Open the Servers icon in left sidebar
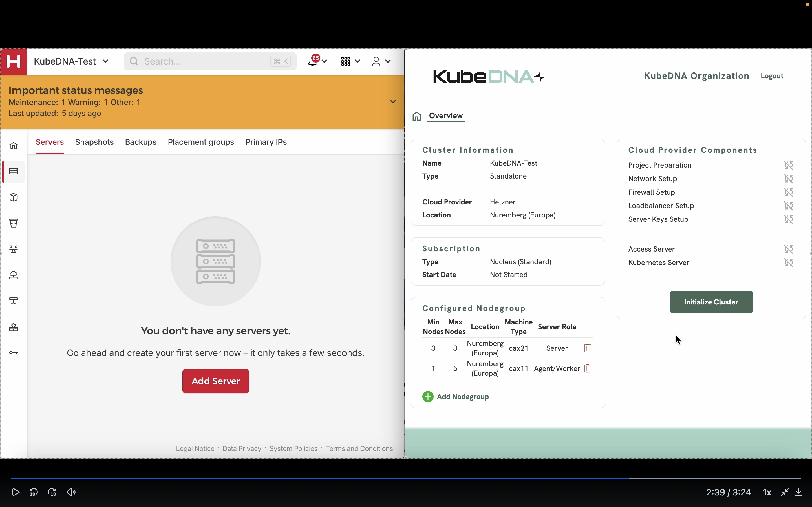 click(x=14, y=171)
